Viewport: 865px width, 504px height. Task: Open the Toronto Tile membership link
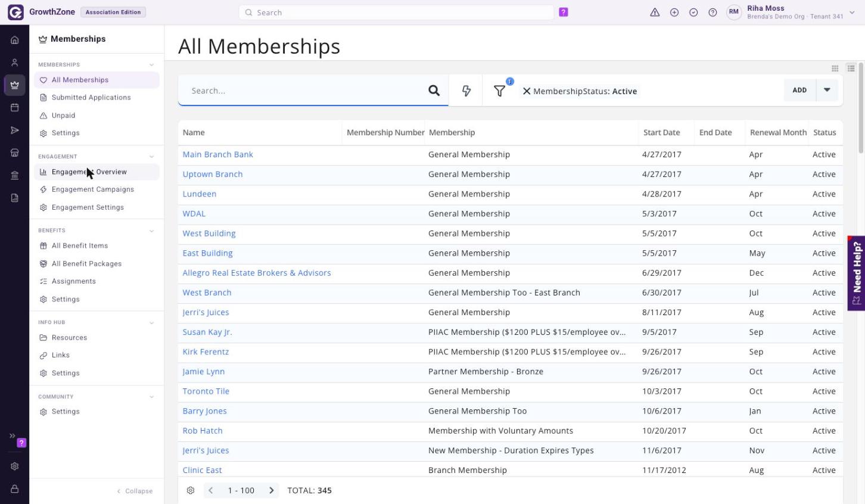206,391
